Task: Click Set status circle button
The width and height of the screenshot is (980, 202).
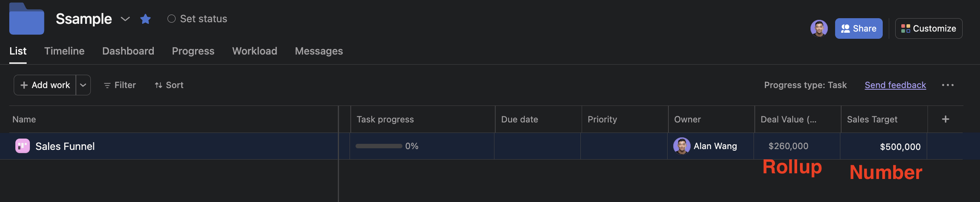Action: tap(172, 19)
